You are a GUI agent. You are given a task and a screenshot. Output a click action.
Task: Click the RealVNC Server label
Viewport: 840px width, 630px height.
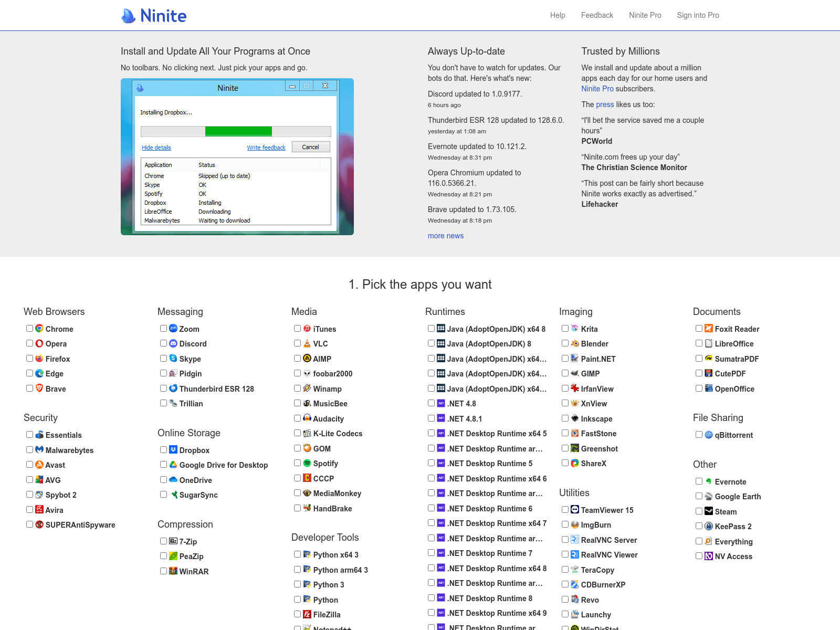(x=609, y=540)
